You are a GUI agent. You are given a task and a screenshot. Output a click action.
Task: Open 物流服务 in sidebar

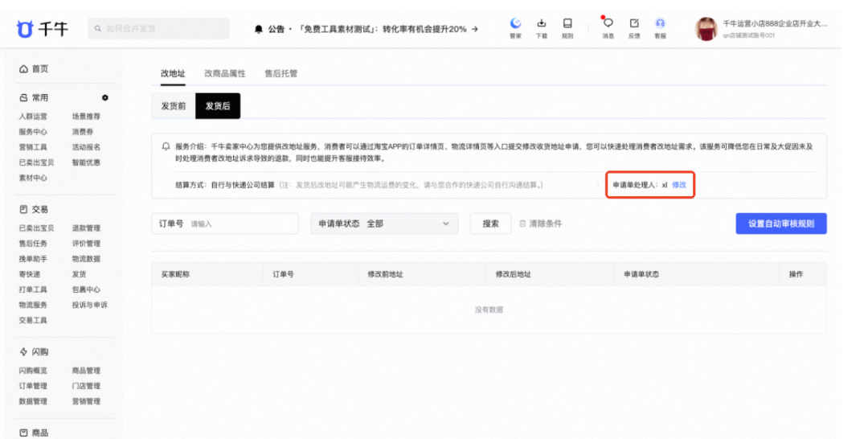point(33,305)
